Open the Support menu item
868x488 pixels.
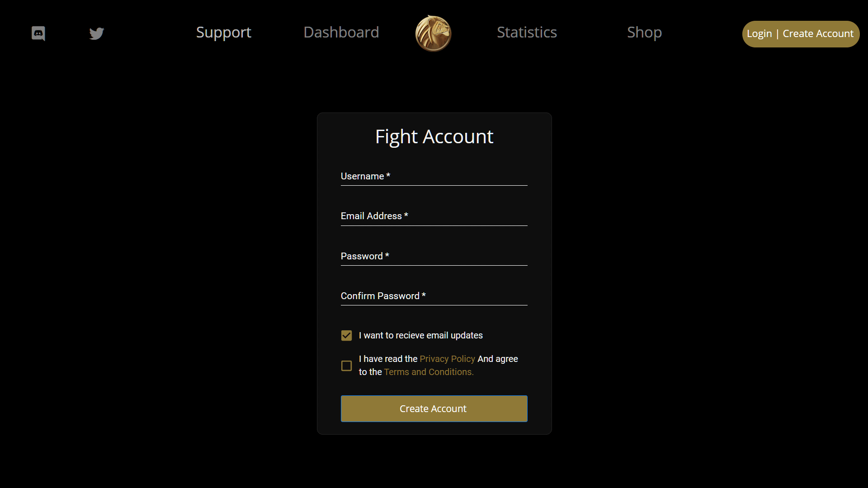coord(224,33)
